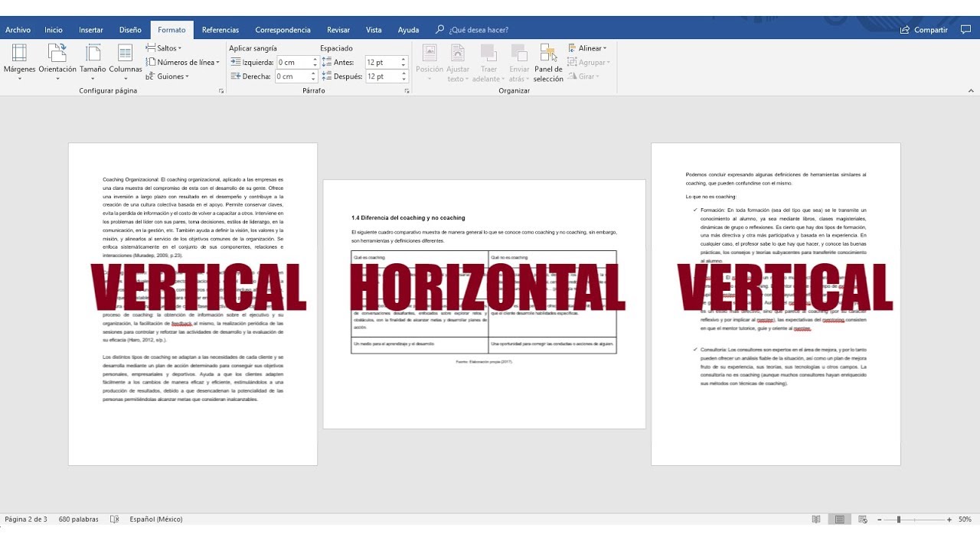Viewport: 980px width, 551px height.
Task: Switch to the Vista tab
Action: (x=374, y=30)
